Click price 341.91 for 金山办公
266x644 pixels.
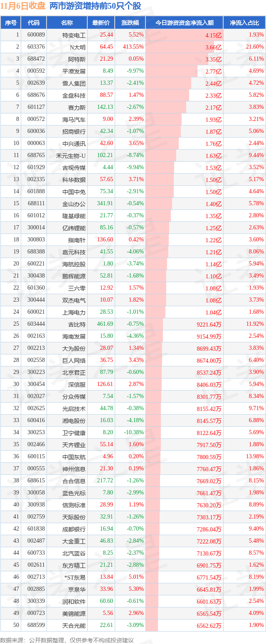click(x=105, y=204)
